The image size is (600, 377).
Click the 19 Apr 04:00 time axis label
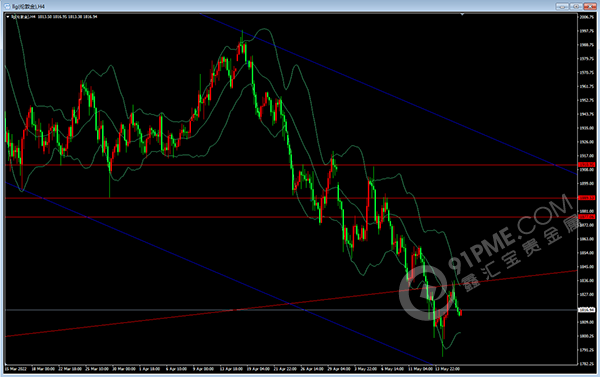click(258, 369)
